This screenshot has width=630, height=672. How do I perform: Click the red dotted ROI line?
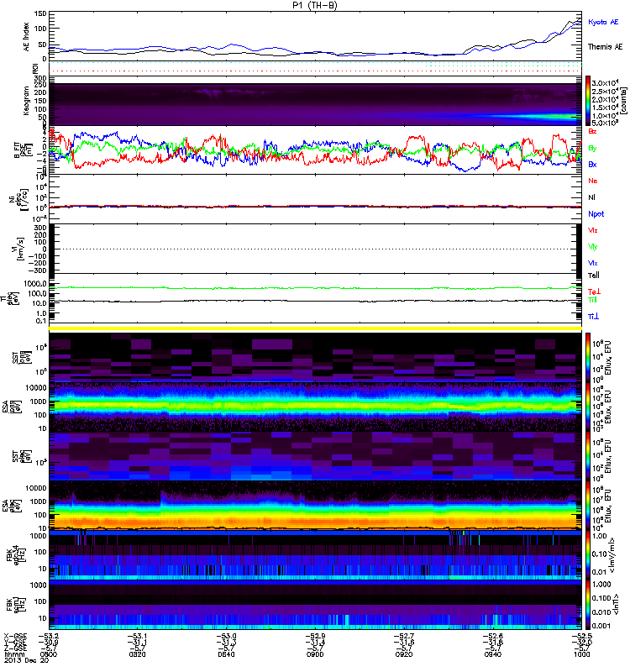(x=315, y=71)
